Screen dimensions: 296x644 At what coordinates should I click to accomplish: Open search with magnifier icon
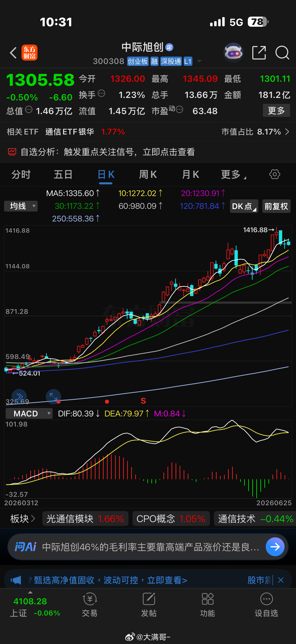coord(282,53)
